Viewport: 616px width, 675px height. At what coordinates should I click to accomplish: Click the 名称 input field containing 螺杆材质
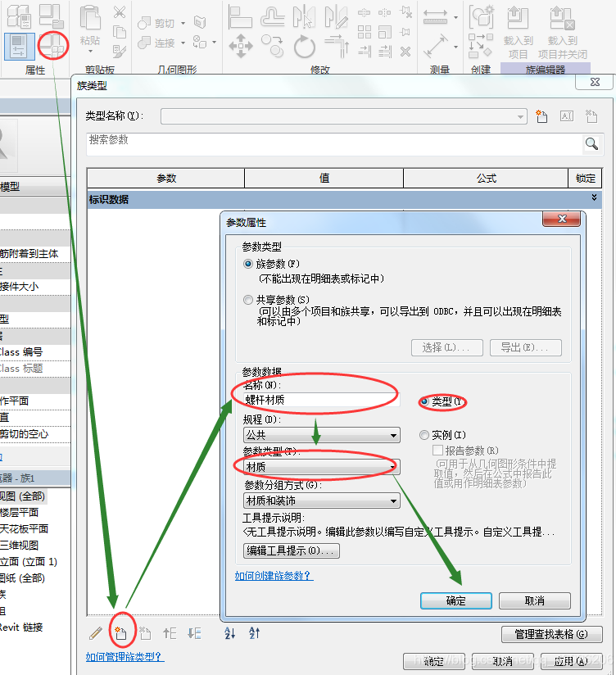click(322, 400)
